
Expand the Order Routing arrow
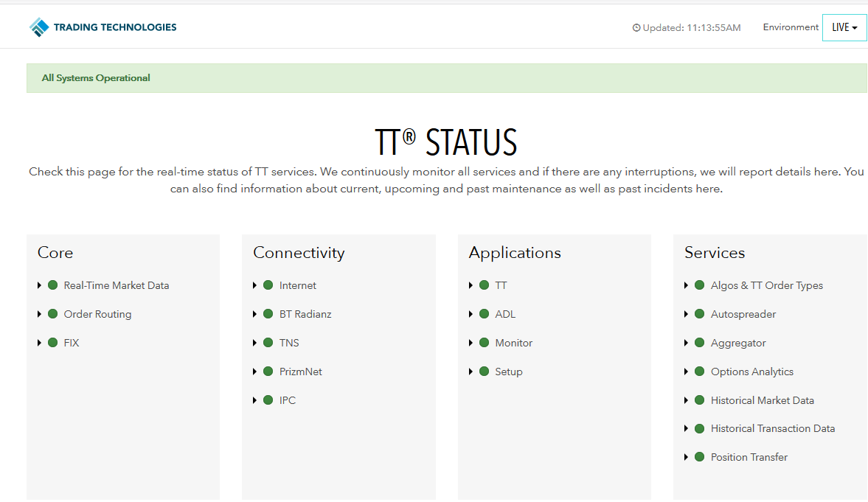point(39,314)
